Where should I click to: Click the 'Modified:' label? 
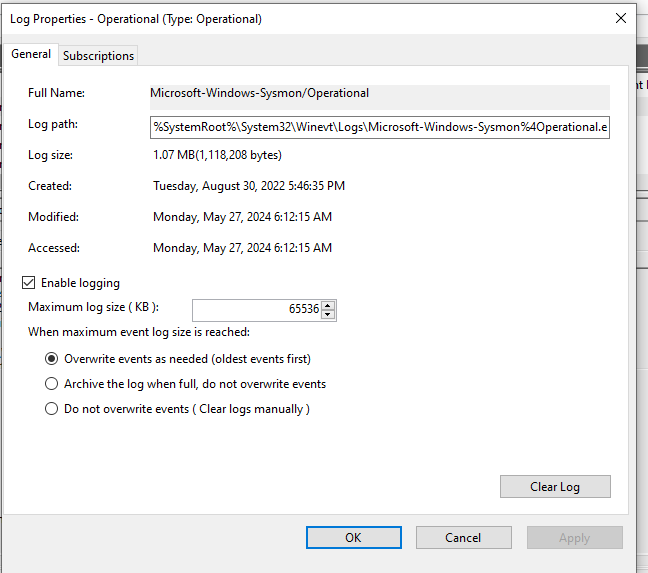tap(53, 217)
